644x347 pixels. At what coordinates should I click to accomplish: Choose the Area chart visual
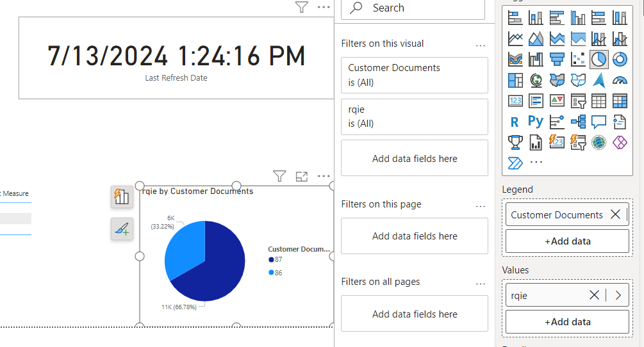(536, 39)
